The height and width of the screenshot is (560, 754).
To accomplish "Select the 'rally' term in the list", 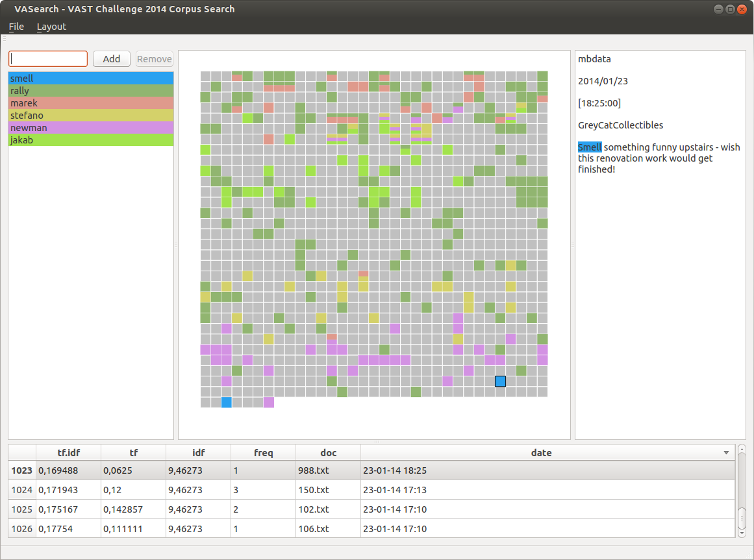I will [x=91, y=91].
